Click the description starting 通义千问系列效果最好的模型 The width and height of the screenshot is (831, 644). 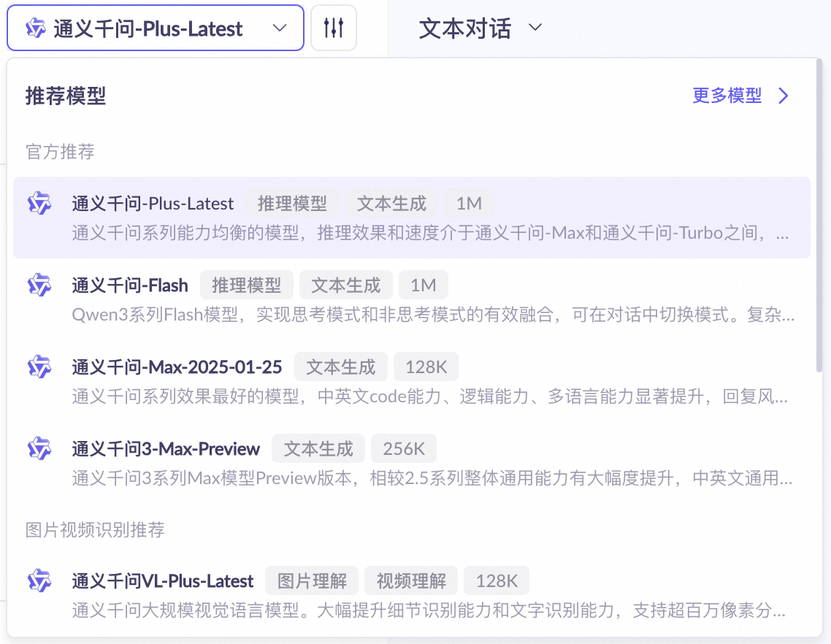[x=430, y=396]
